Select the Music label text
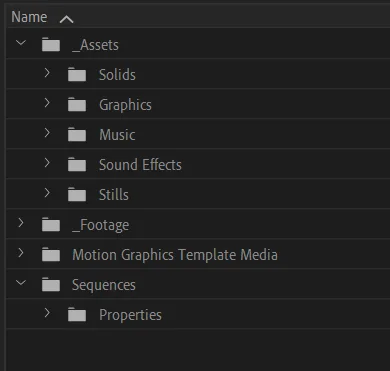Viewport: 390px width, 371px height. point(117,135)
